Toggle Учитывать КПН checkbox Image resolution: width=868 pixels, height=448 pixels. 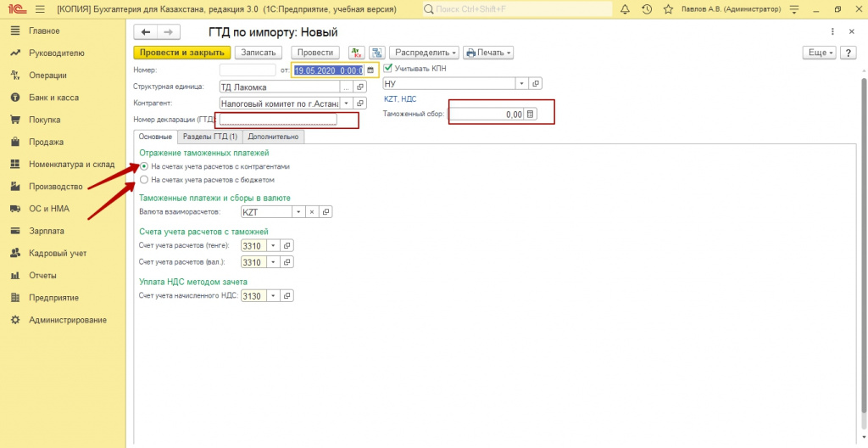tap(388, 68)
